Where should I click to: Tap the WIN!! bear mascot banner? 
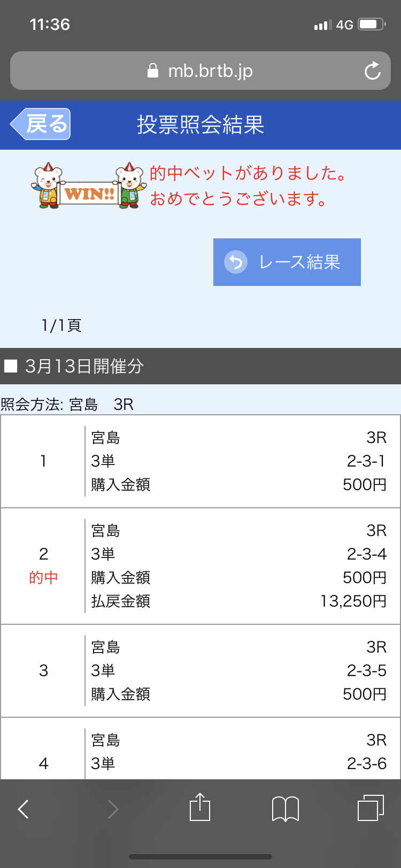(x=88, y=185)
